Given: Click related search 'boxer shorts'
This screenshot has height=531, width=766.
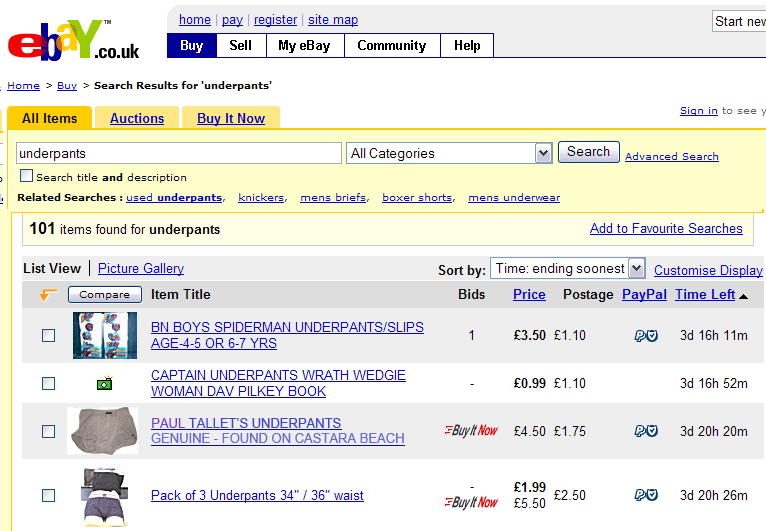Looking at the screenshot, I should 417,197.
